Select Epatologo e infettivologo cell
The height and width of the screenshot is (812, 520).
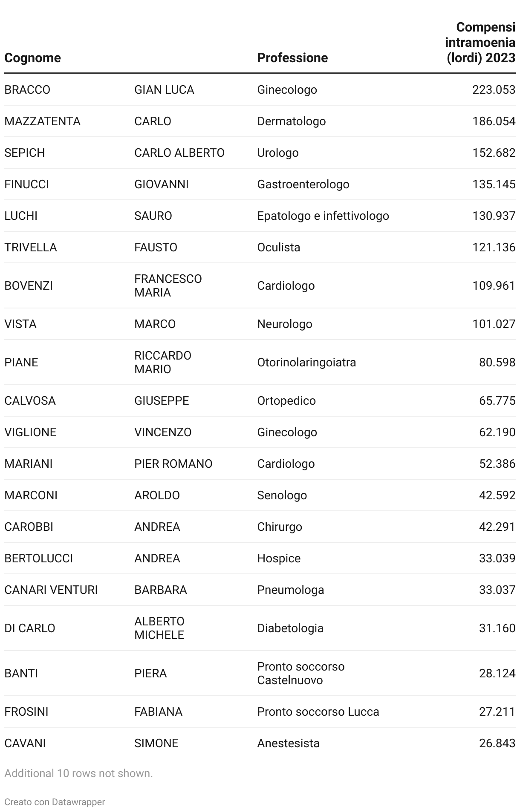click(323, 216)
